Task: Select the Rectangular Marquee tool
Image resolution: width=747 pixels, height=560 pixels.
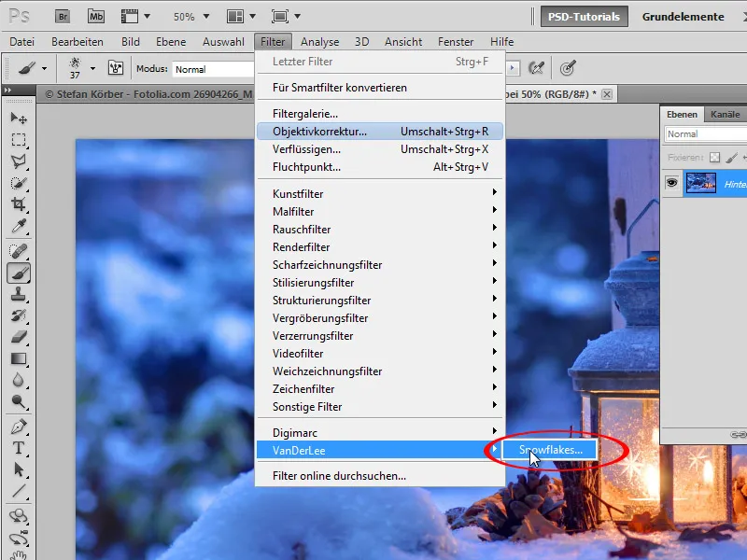Action: [x=12, y=140]
